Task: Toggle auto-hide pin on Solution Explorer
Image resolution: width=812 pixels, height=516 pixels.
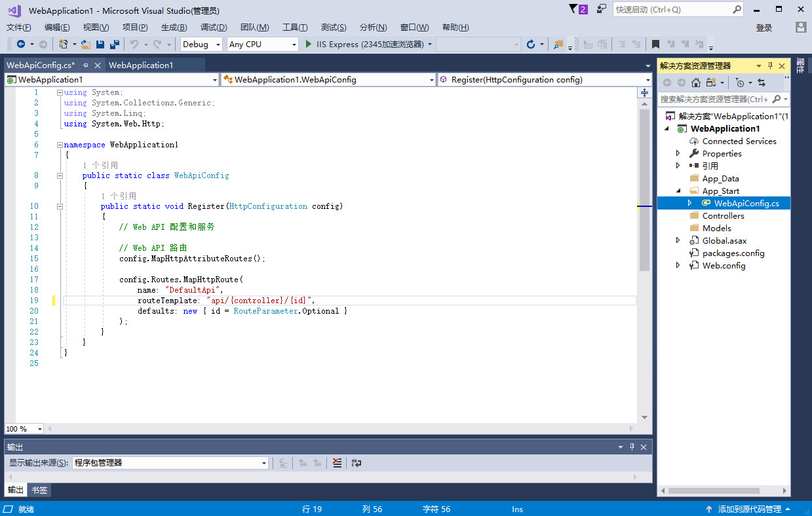Action: (x=771, y=66)
